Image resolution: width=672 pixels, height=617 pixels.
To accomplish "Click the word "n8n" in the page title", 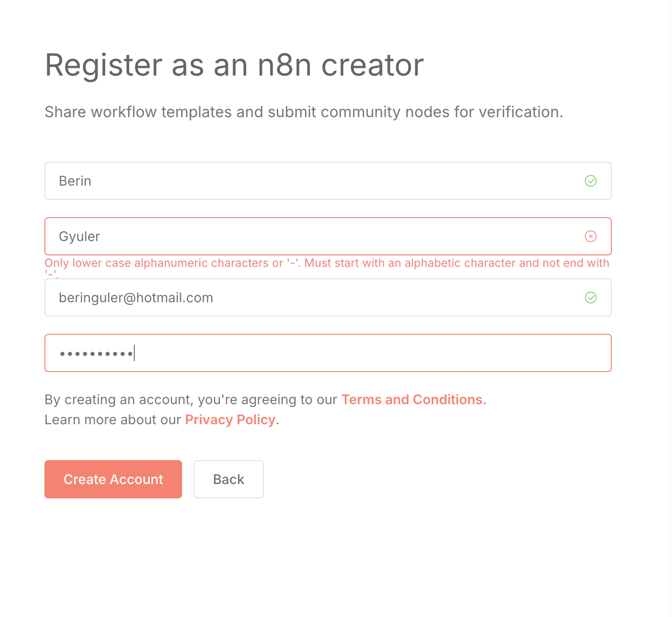I will [x=284, y=65].
